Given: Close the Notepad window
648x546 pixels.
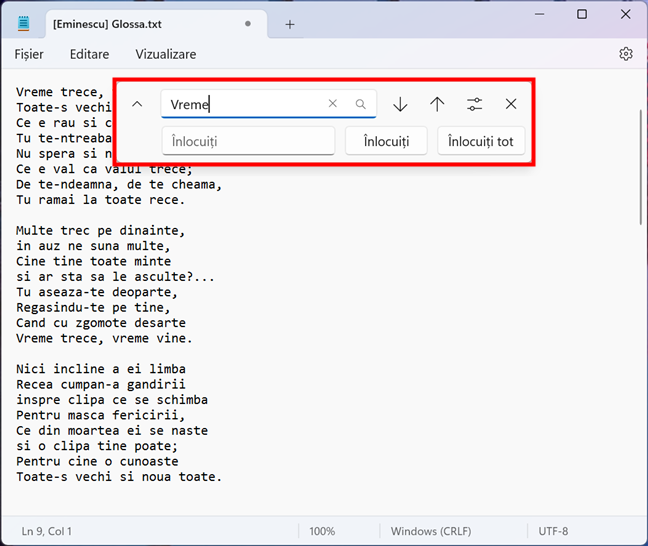Looking at the screenshot, I should pos(625,14).
